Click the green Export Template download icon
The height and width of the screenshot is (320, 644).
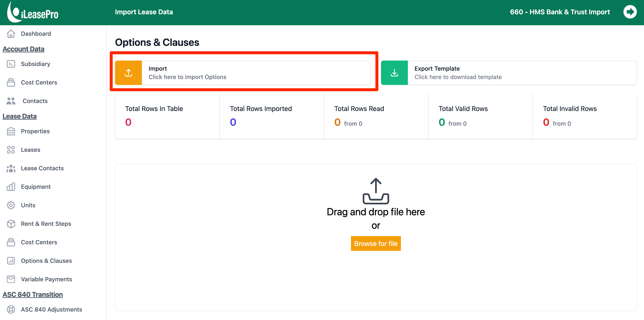pos(394,73)
